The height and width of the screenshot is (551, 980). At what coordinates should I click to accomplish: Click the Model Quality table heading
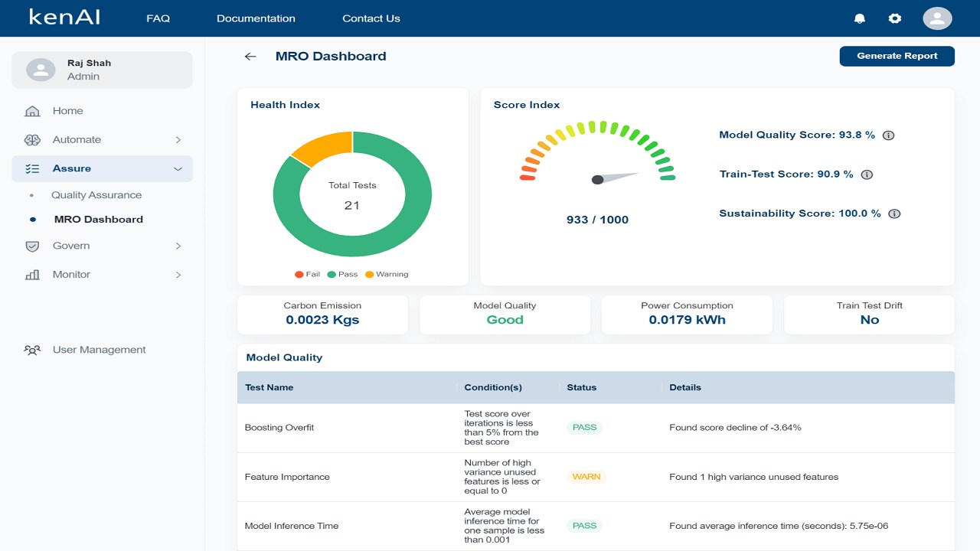click(284, 357)
